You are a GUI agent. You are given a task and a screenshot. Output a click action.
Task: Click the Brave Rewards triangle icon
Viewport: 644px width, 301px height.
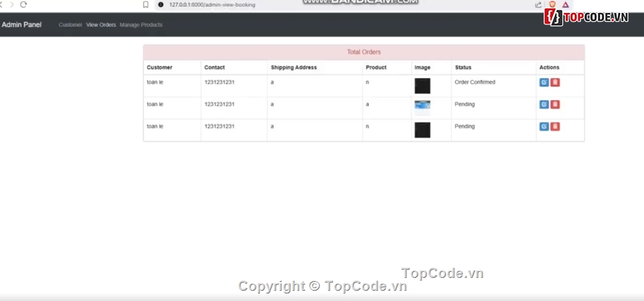[x=566, y=5]
